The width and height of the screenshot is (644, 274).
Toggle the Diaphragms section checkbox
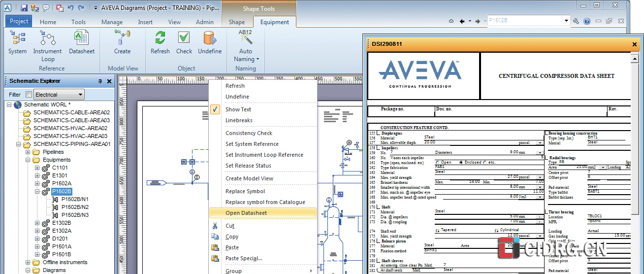tap(379, 133)
